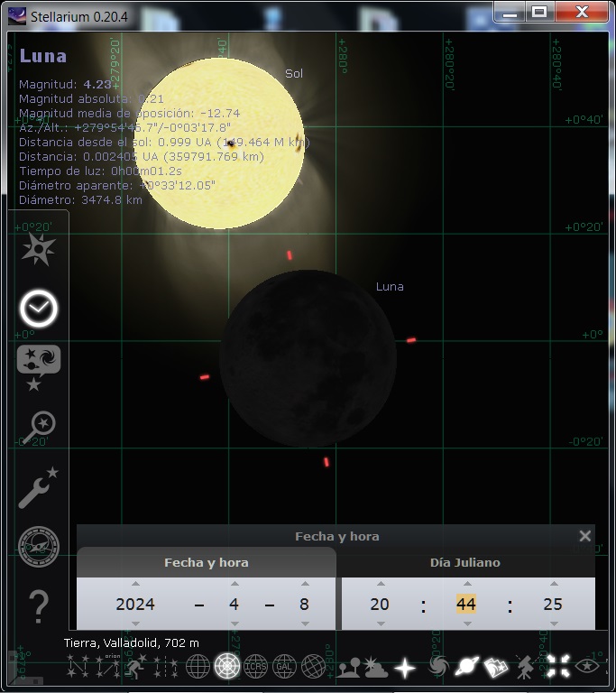Decrease the year 2024 with down arrow

click(135, 624)
